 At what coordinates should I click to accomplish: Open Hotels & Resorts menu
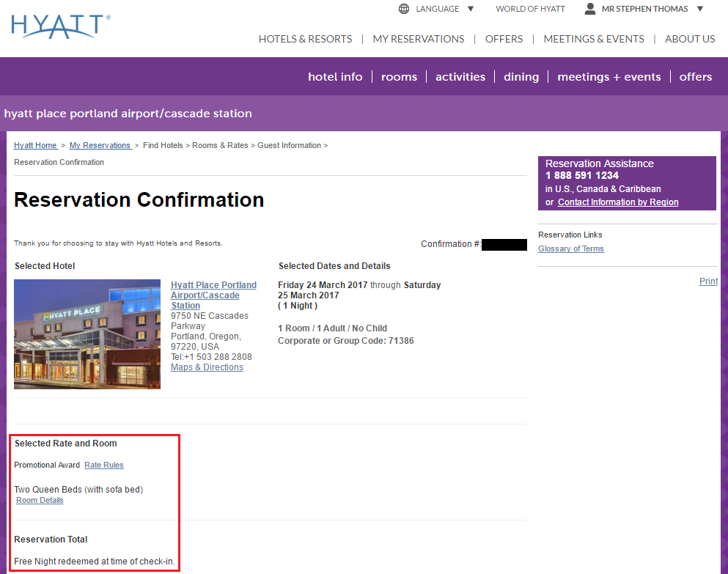(305, 39)
